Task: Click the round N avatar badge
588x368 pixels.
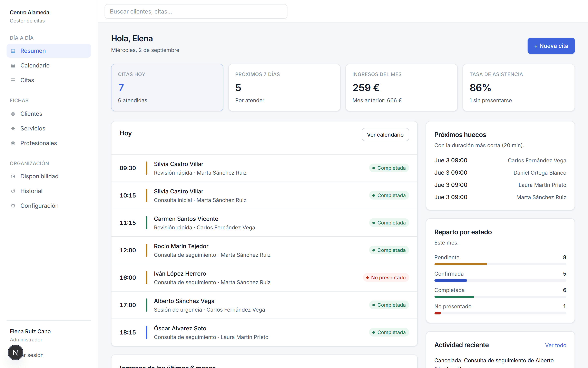Action: click(15, 352)
